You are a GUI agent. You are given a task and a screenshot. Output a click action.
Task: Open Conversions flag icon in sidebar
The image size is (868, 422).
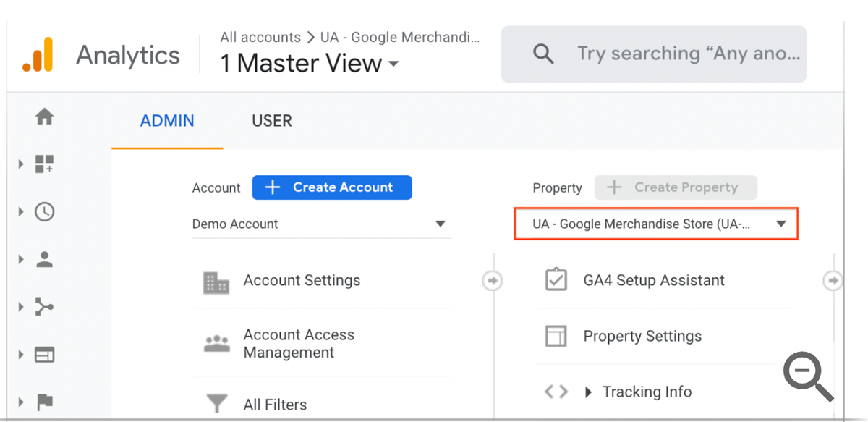pyautogui.click(x=45, y=402)
